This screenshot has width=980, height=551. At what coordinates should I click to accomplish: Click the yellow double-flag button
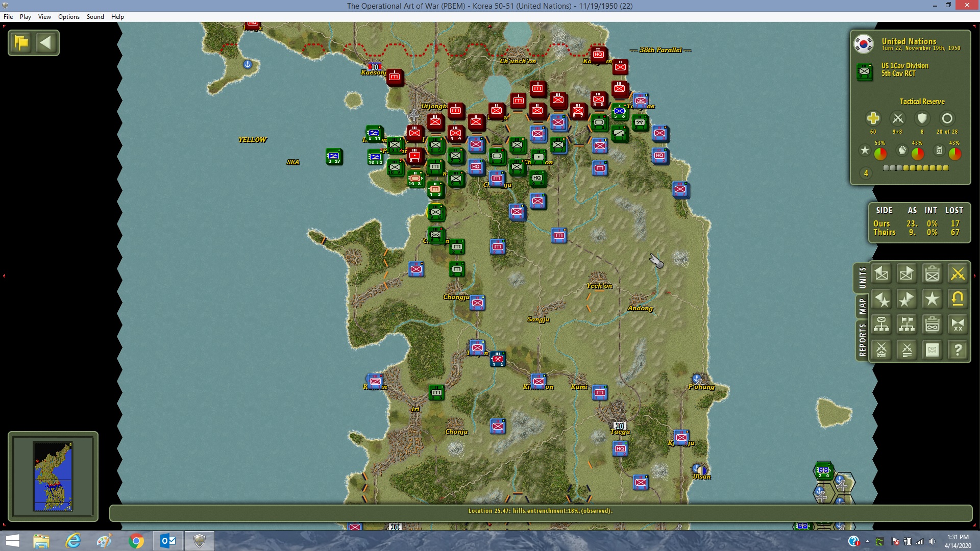pos(21,42)
